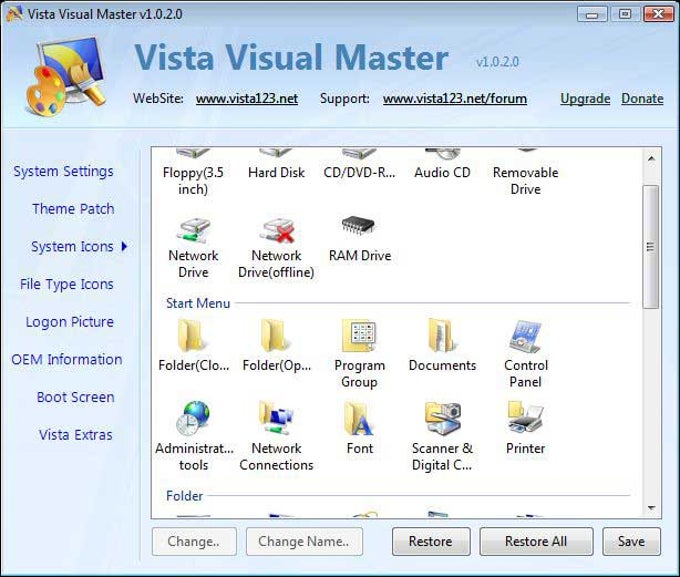Select the Network Drive(offline) icon
Image resolution: width=680 pixels, height=577 pixels.
[x=277, y=230]
